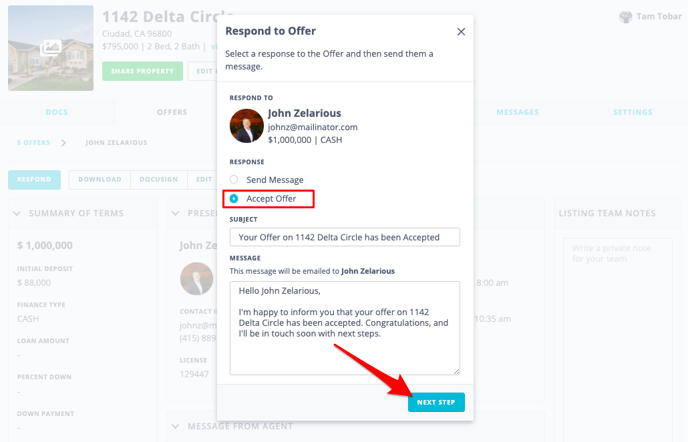Image resolution: width=688 pixels, height=442 pixels.
Task: Click the image placeholder icon on property photo
Action: [x=51, y=47]
